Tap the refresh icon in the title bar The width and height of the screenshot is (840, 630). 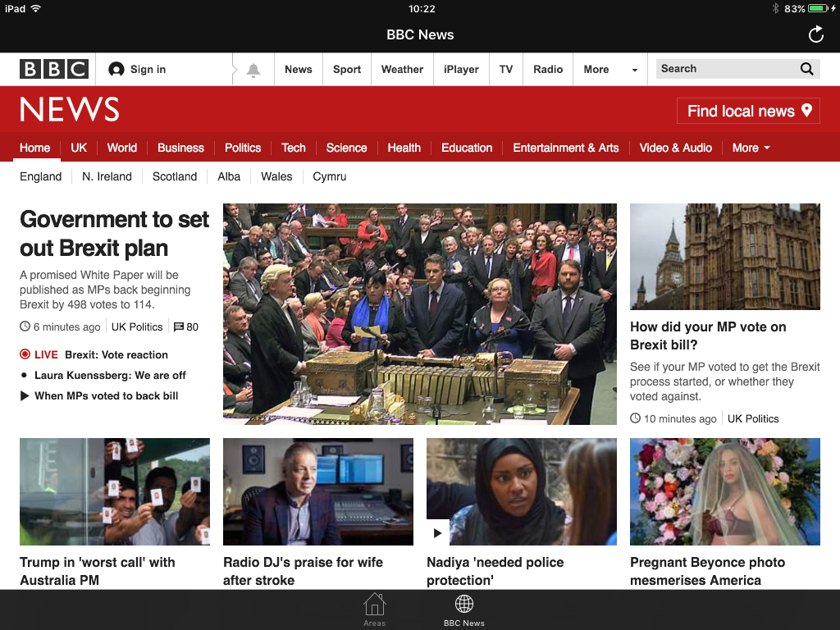[x=815, y=34]
